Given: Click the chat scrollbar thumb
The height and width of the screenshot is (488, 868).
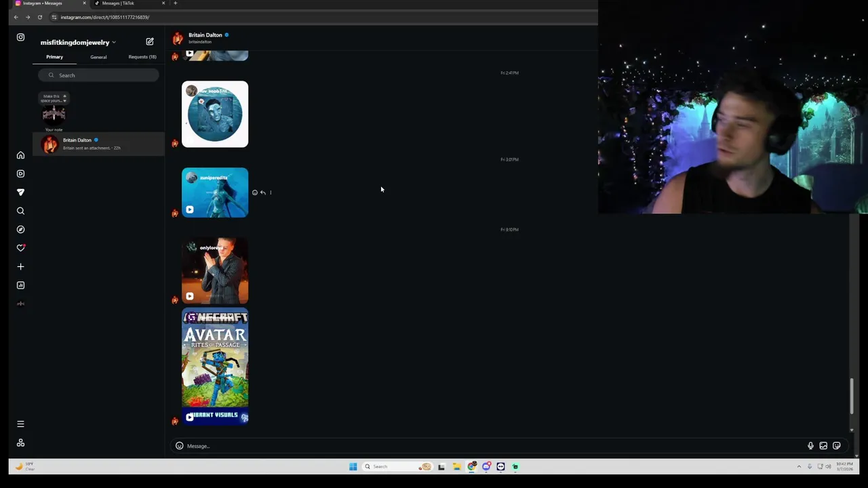Looking at the screenshot, I should tap(852, 396).
